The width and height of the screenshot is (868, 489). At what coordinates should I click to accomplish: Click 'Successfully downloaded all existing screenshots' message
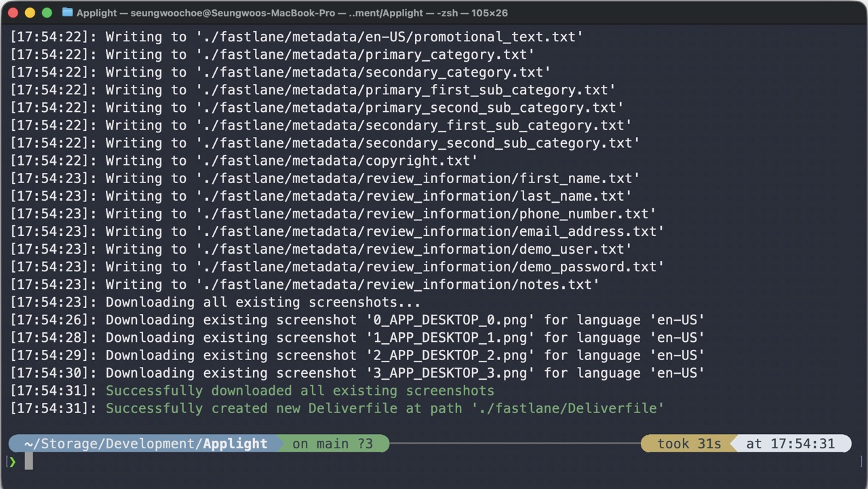(300, 391)
